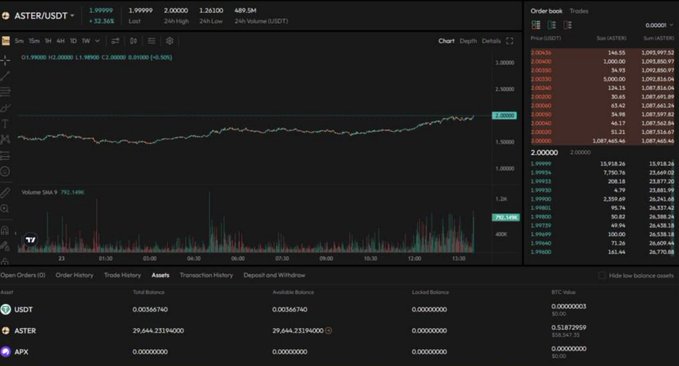Expand more timeframe options chevron
Viewport: 679px width, 366px height.
pos(97,41)
